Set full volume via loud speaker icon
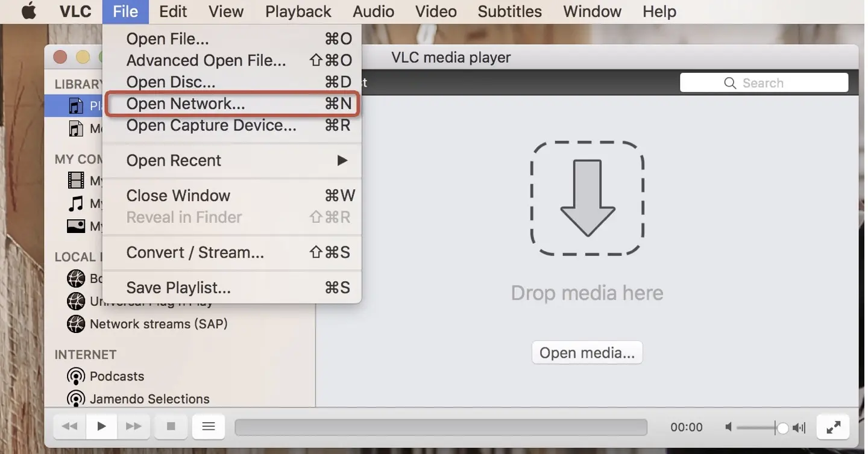Screen dimensions: 868x454 799,428
